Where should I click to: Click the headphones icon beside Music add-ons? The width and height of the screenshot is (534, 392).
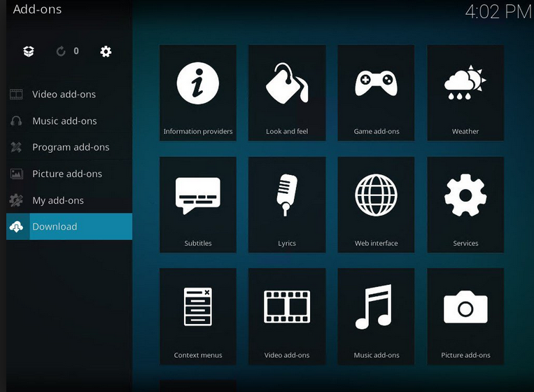(16, 121)
